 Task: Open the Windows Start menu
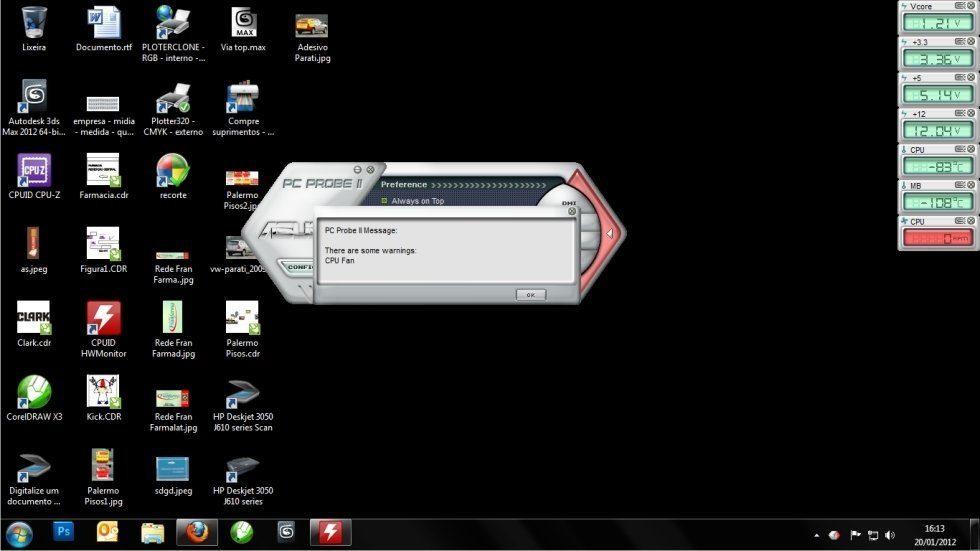pyautogui.click(x=19, y=532)
